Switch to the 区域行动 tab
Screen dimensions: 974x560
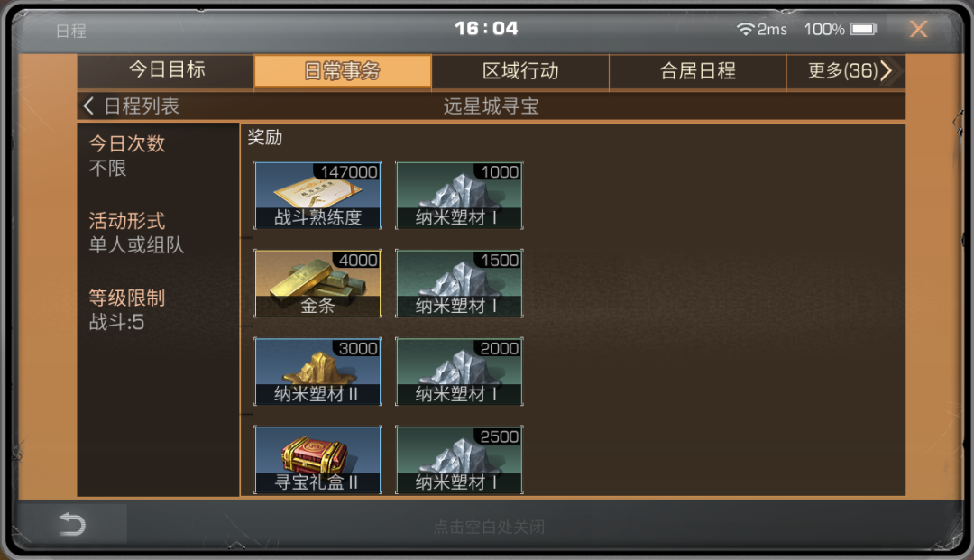[x=520, y=71]
